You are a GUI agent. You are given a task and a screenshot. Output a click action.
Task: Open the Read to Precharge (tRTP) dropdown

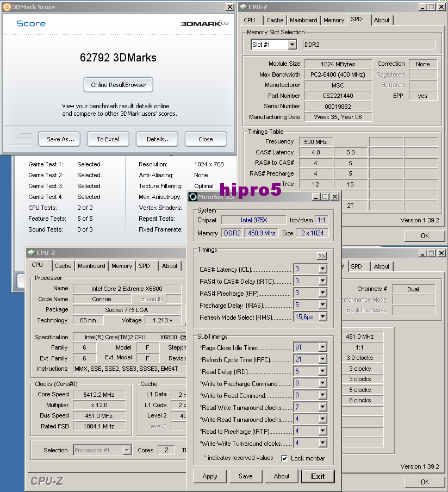point(322,431)
